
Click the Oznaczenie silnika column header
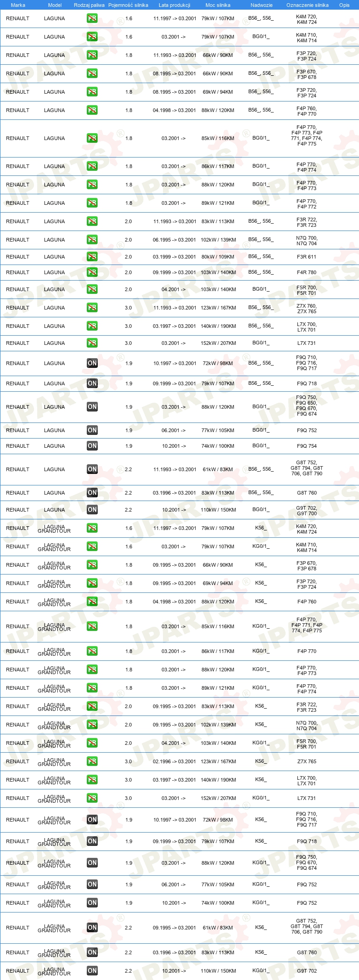click(307, 5)
